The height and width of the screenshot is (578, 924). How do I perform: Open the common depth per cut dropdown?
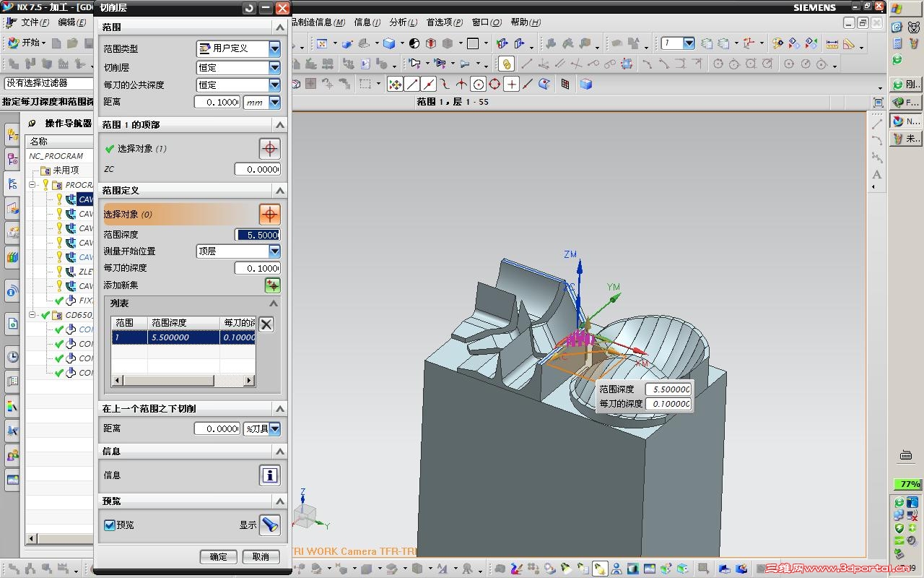(274, 85)
